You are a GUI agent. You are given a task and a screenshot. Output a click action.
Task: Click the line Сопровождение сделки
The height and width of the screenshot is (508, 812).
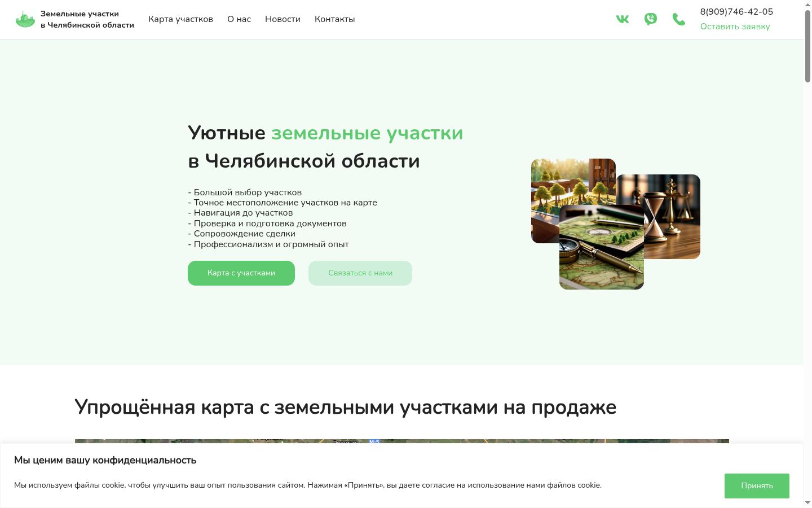click(x=241, y=234)
